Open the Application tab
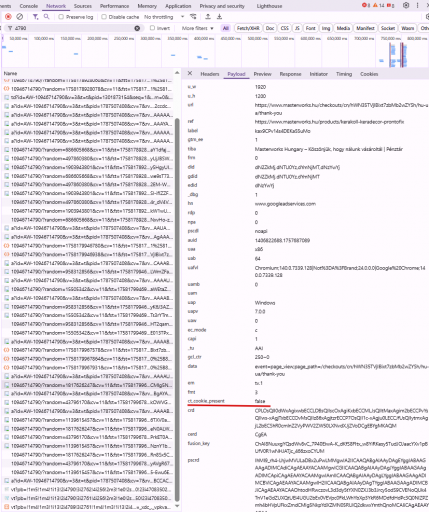429x512 pixels. [x=178, y=6]
